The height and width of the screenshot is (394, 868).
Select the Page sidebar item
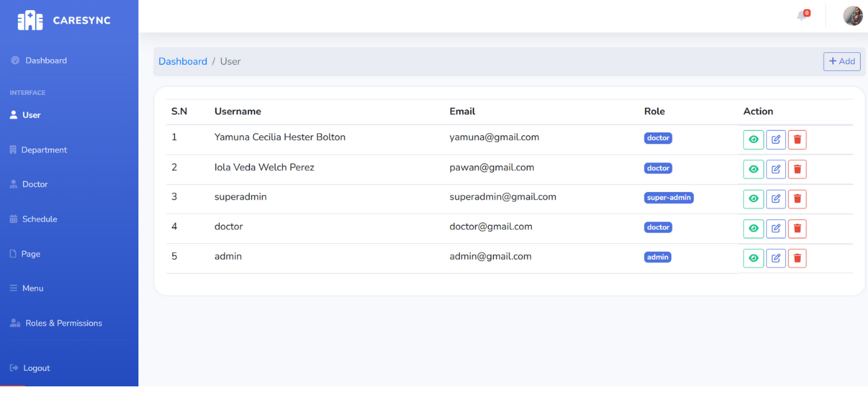click(x=31, y=254)
